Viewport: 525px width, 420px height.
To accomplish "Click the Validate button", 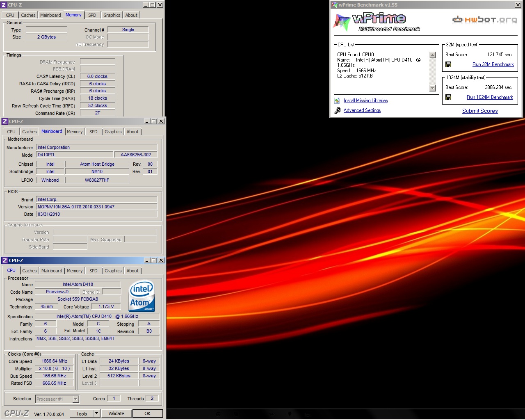I will tap(116, 413).
